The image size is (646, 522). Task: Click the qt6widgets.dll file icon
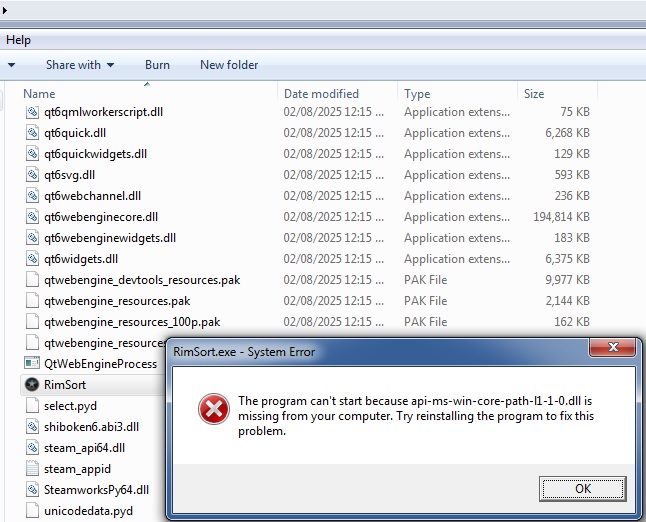point(32,259)
